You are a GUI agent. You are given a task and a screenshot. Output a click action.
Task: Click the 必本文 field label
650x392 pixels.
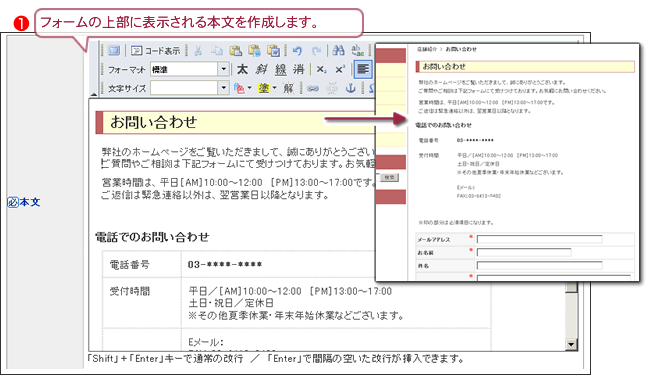pyautogui.click(x=24, y=202)
